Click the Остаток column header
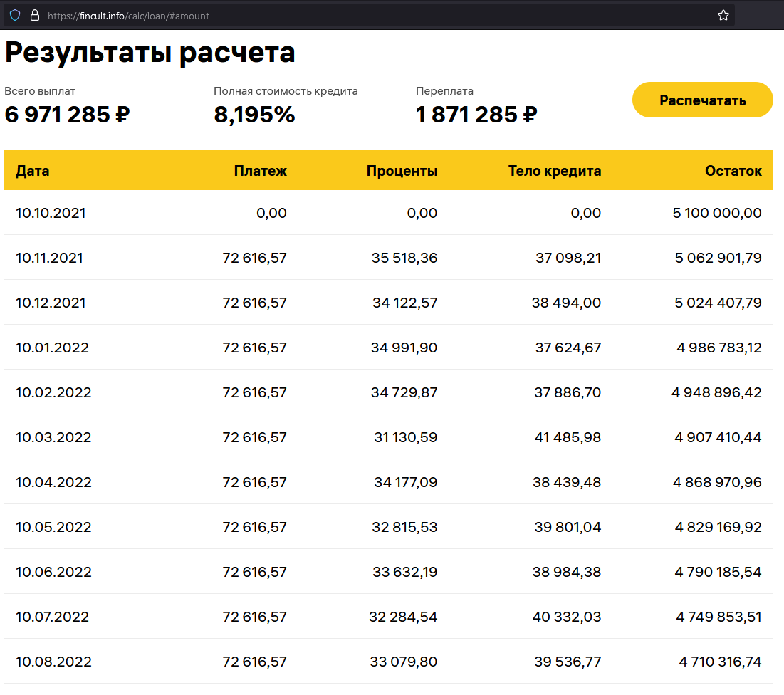This screenshot has width=784, height=695. (x=733, y=171)
